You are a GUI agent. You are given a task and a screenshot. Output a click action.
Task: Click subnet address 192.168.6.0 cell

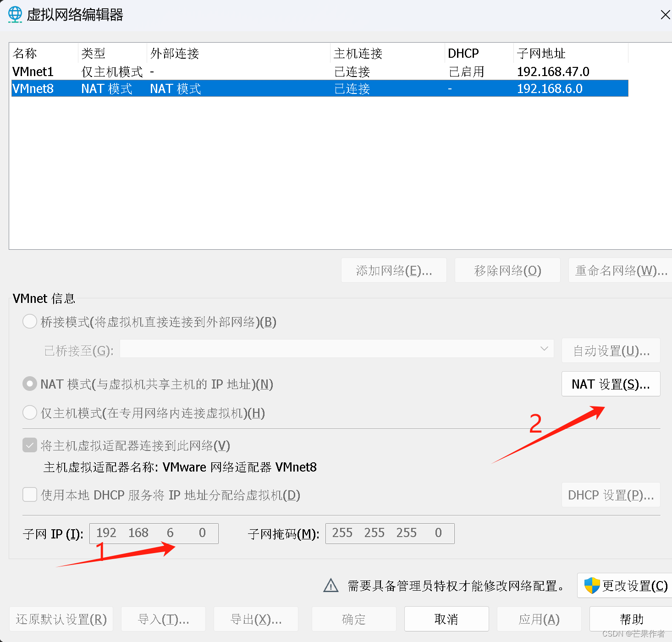click(550, 88)
